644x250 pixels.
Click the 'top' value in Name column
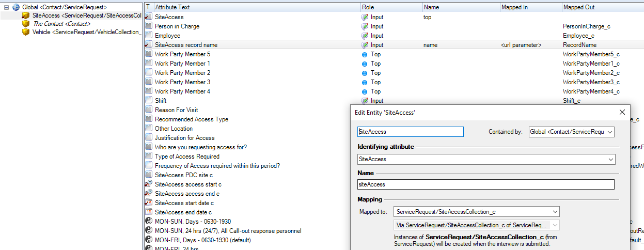427,17
